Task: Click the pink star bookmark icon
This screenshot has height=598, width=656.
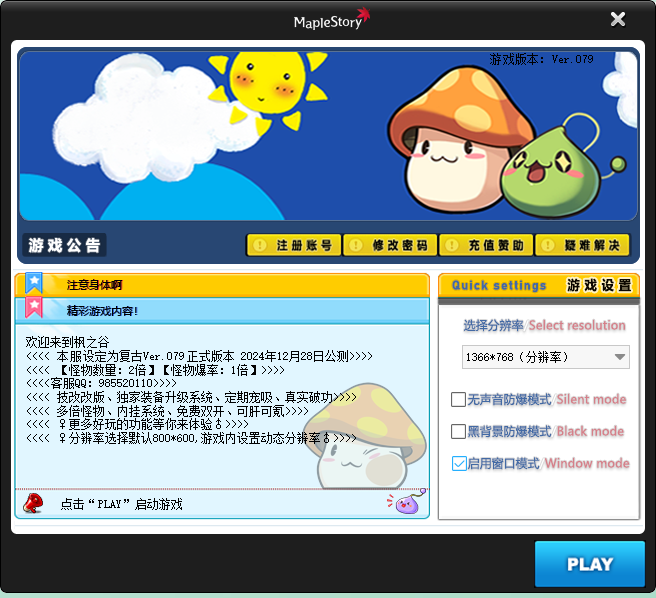Action: pos(33,307)
